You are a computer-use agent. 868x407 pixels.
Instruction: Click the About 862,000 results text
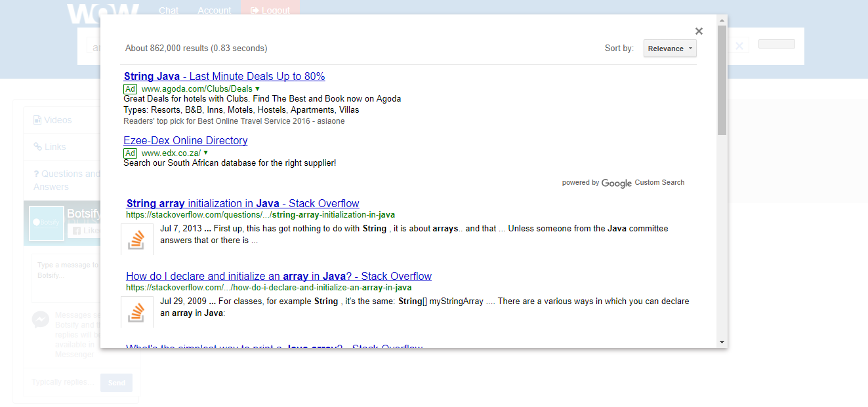click(196, 48)
